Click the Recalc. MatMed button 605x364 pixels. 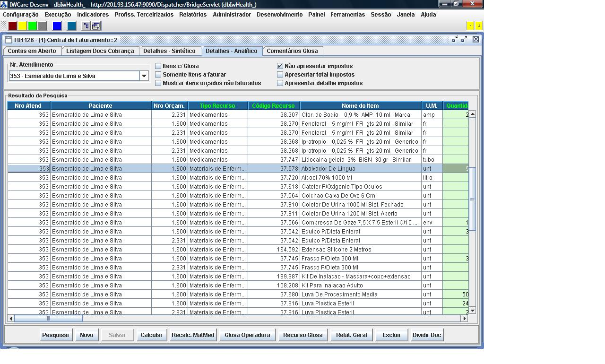pyautogui.click(x=193, y=335)
